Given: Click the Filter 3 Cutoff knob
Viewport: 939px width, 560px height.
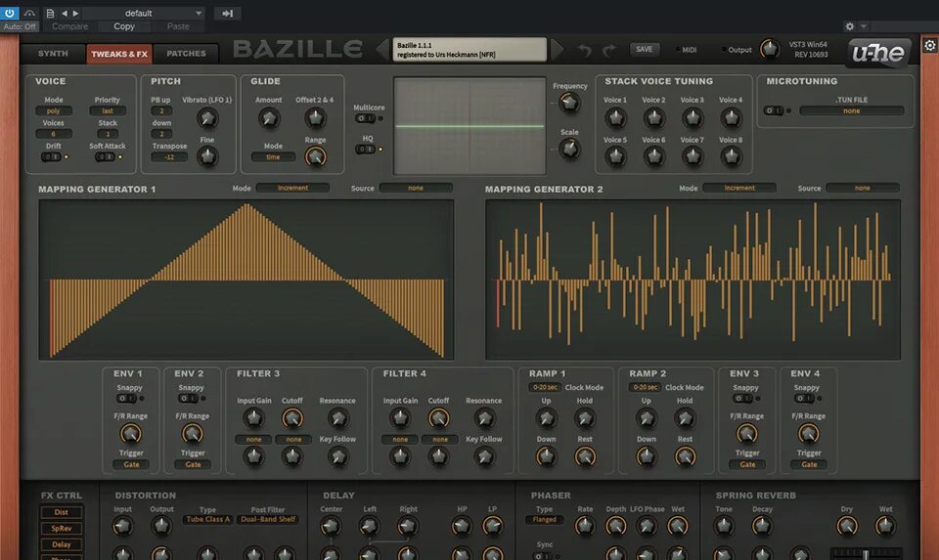Looking at the screenshot, I should (292, 418).
